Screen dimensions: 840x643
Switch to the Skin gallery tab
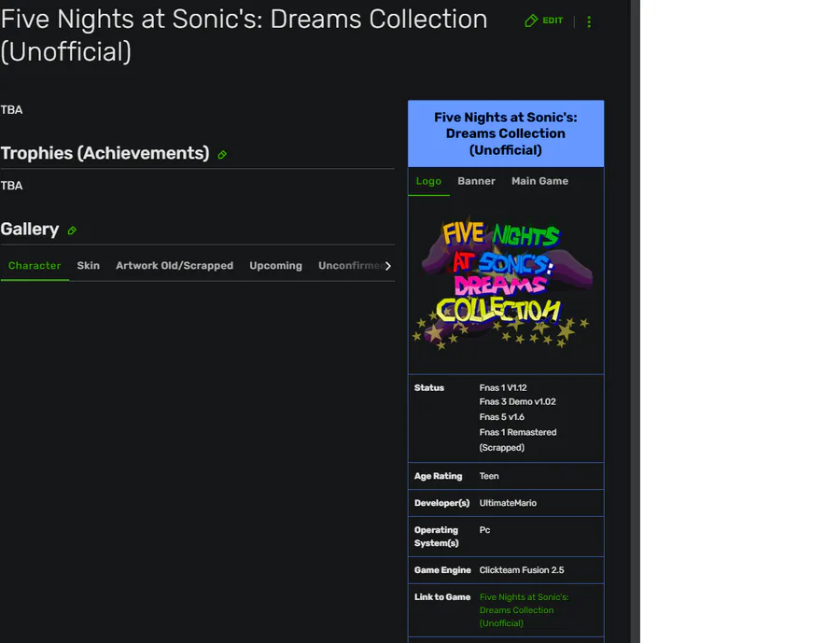[x=89, y=266]
